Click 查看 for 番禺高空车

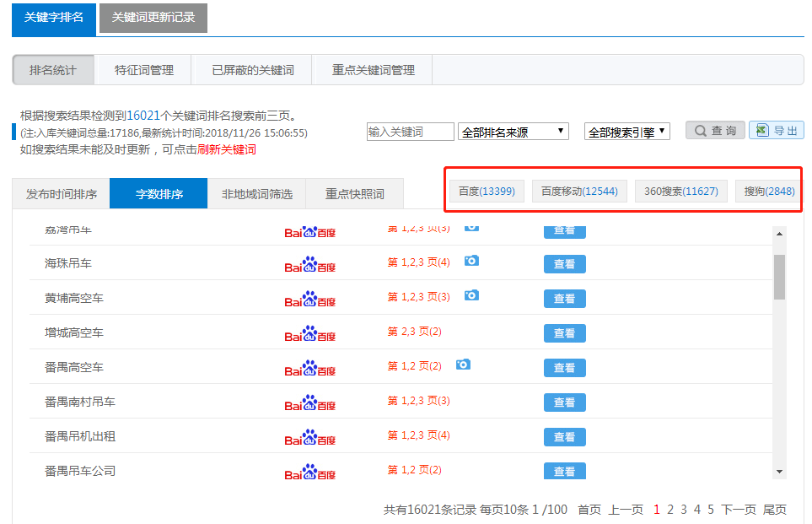pyautogui.click(x=564, y=368)
